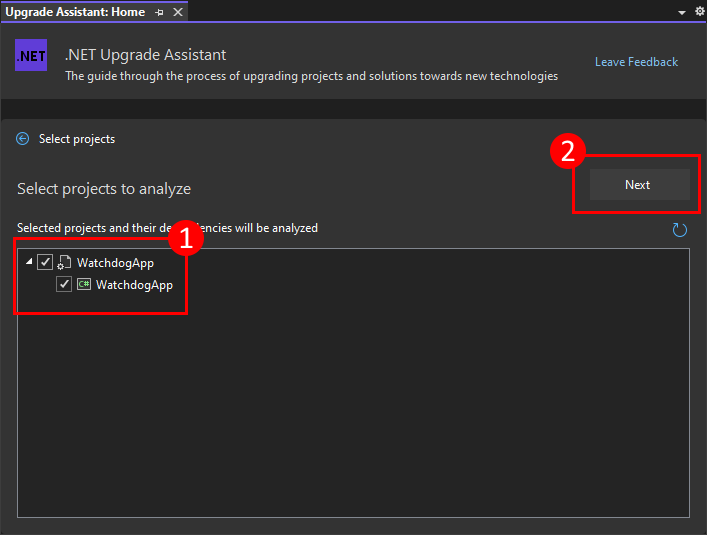This screenshot has width=707, height=535.
Task: Open the tab list dropdown arrow
Action: pyautogui.click(x=682, y=13)
